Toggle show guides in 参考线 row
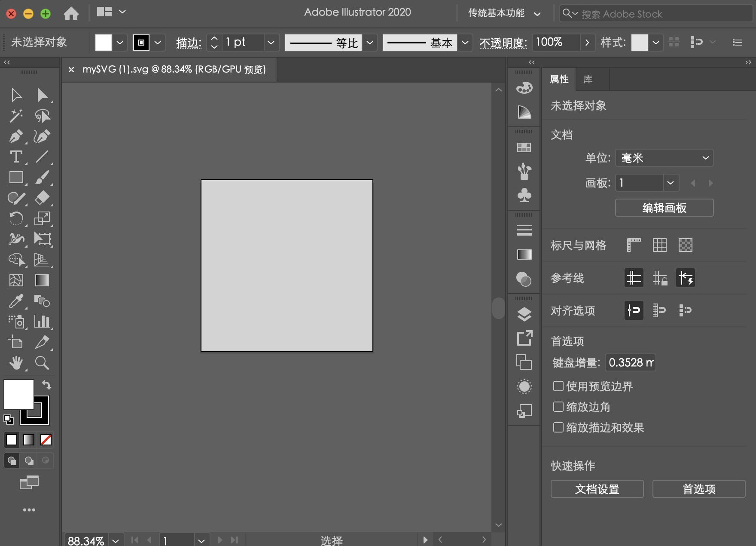756x546 pixels. pos(634,278)
